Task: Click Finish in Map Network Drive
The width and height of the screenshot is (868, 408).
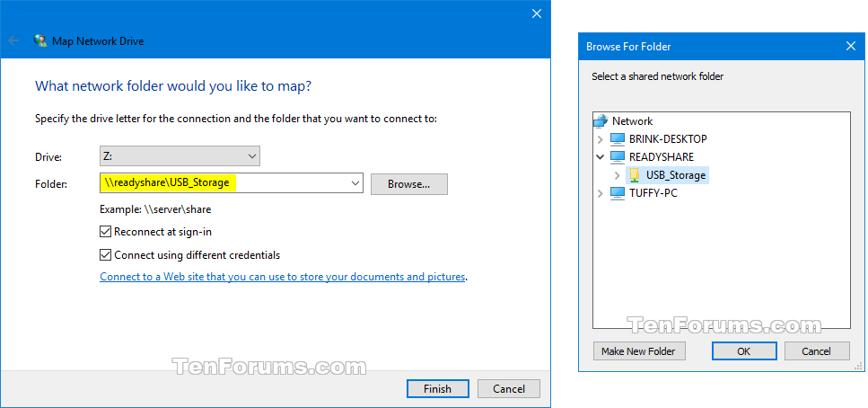Action: pos(437,388)
